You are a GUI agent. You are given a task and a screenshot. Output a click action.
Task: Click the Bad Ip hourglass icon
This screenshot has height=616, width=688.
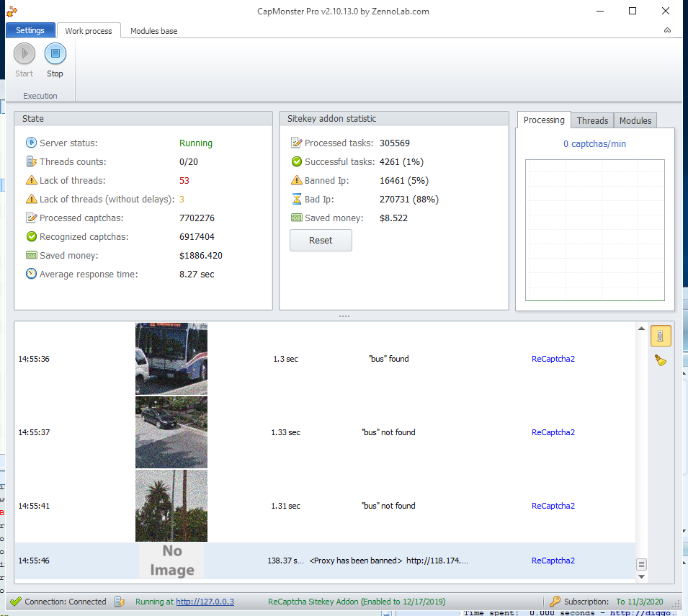click(x=296, y=200)
